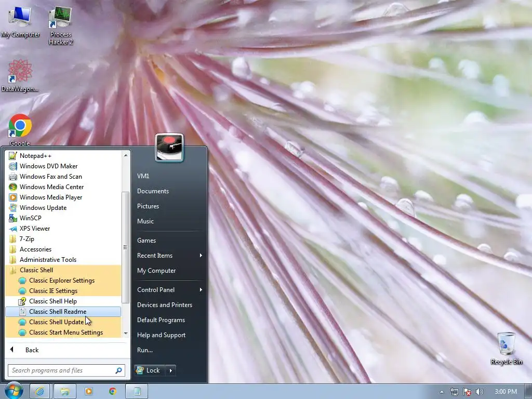Expand the Administrative Tools folder

coord(63,260)
